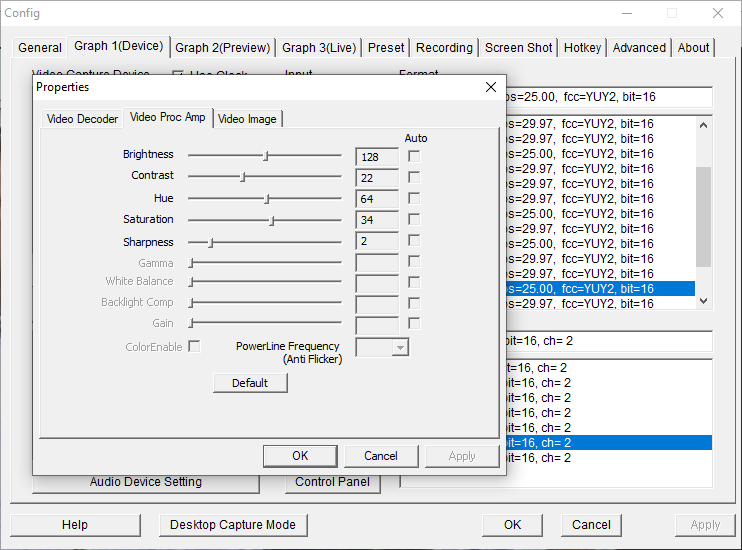Close the Properties dialog
Image resolution: width=742 pixels, height=550 pixels.
pos(491,87)
